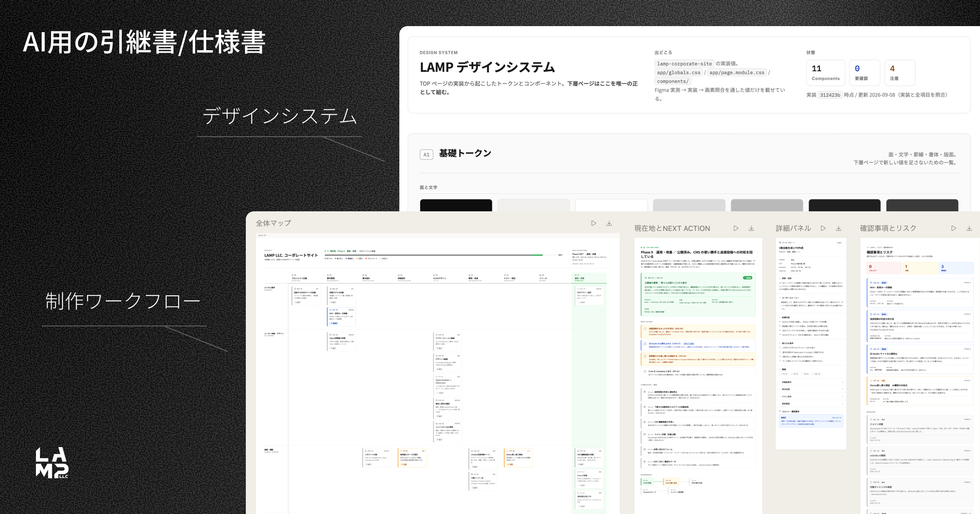Click the LAMP デザインシステム title
Viewport: 980px width, 514px height.
487,67
